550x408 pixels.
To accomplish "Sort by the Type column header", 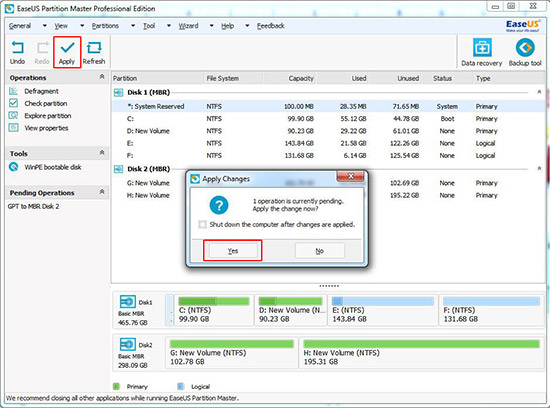I will [510, 78].
